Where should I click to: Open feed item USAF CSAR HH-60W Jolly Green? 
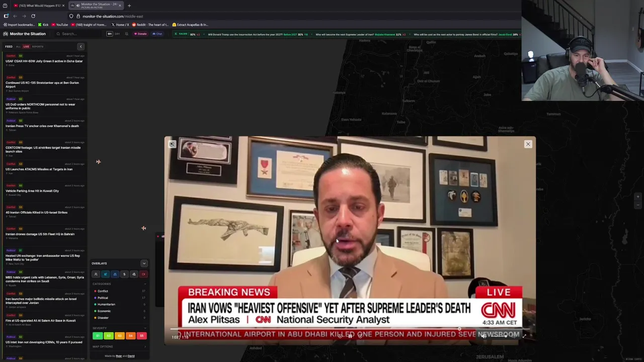[44, 60]
